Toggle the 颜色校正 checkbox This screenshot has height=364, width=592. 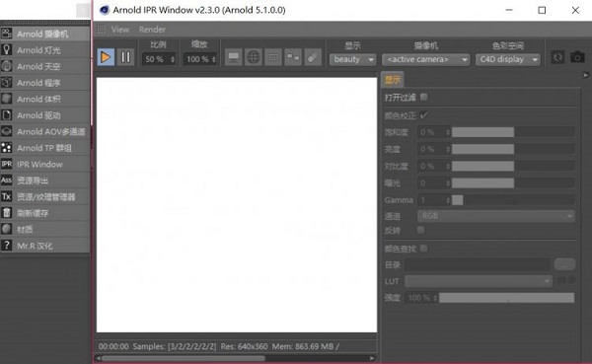[424, 115]
